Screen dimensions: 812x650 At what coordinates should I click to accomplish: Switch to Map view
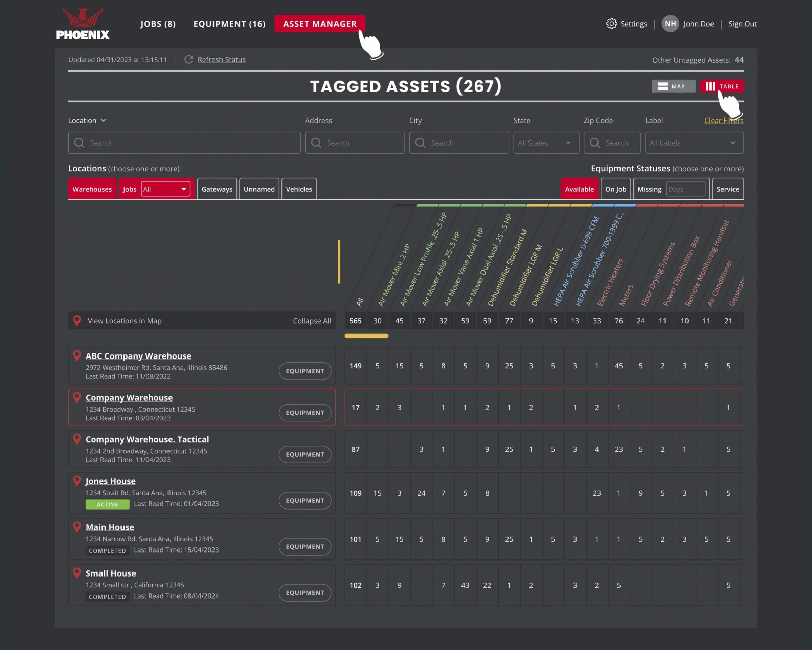[673, 86]
